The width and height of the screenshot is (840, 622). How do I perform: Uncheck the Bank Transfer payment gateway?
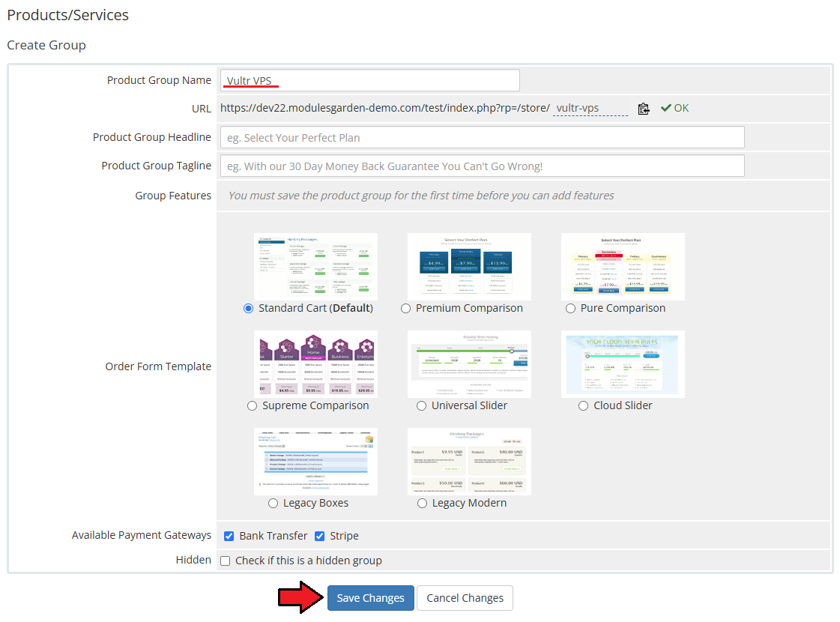[x=229, y=537]
